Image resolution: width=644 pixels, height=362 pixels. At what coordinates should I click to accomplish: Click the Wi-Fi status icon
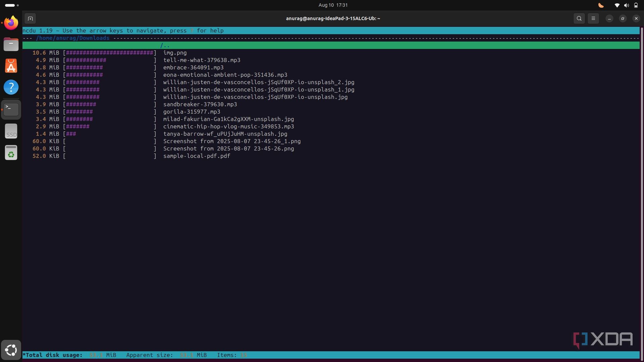point(617,5)
